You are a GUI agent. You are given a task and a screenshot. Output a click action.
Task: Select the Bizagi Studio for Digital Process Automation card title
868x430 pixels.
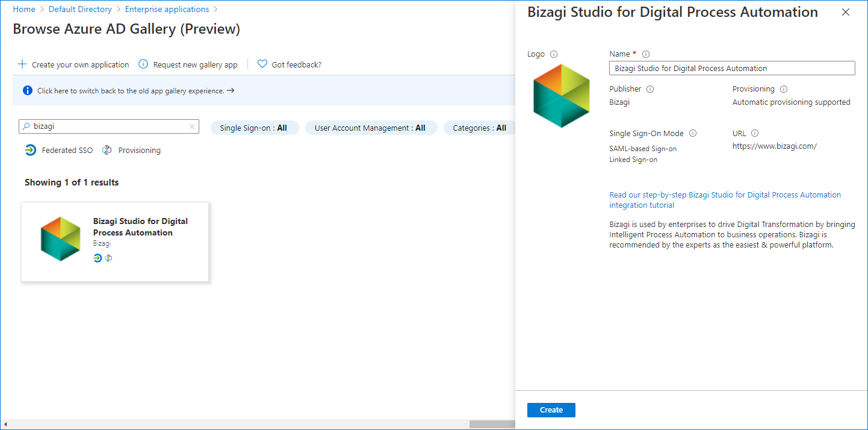140,227
